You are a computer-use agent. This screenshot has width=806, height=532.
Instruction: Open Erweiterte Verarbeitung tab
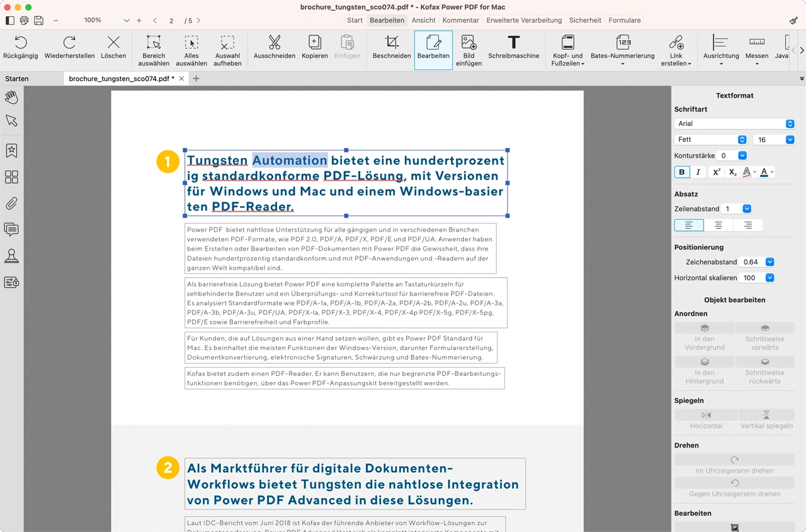click(524, 20)
